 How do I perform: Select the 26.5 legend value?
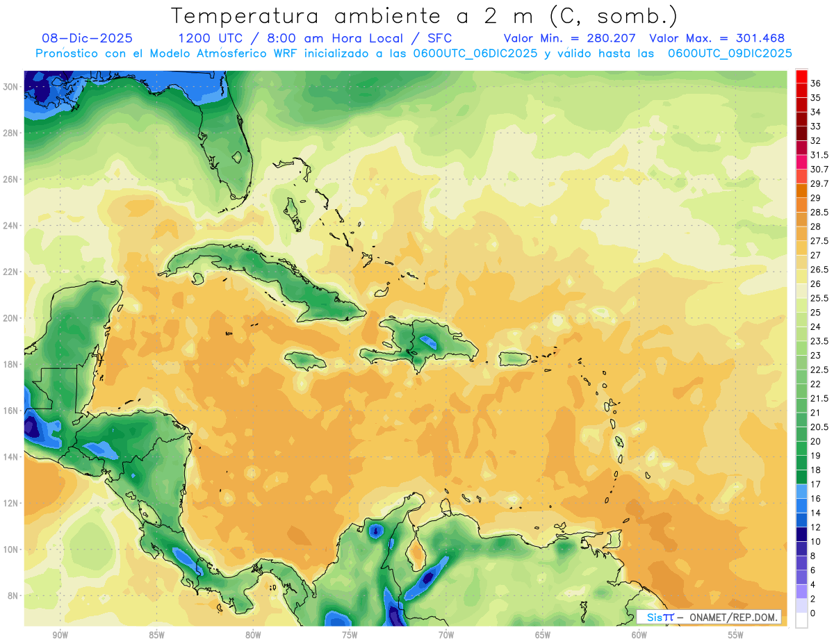(820, 270)
